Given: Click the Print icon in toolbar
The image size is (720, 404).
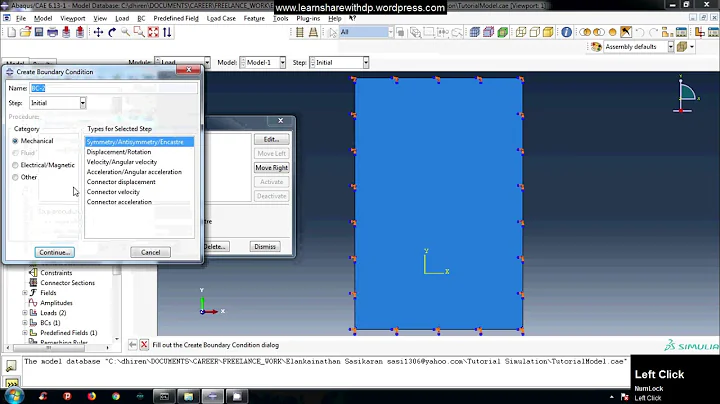Looking at the screenshot, I should [x=52, y=32].
